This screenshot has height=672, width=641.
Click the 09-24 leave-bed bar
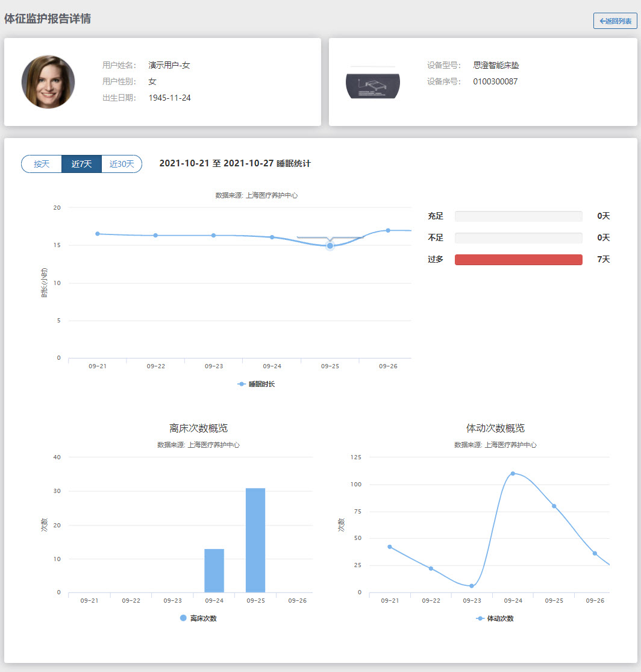[x=214, y=571]
